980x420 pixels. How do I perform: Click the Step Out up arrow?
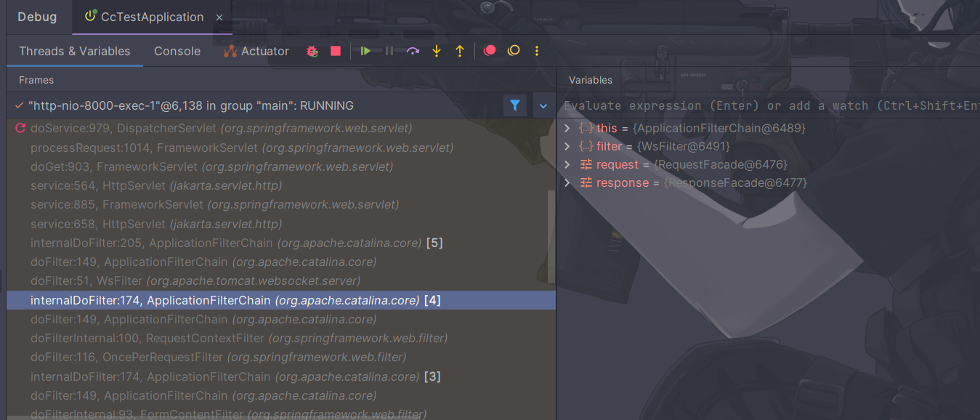460,51
